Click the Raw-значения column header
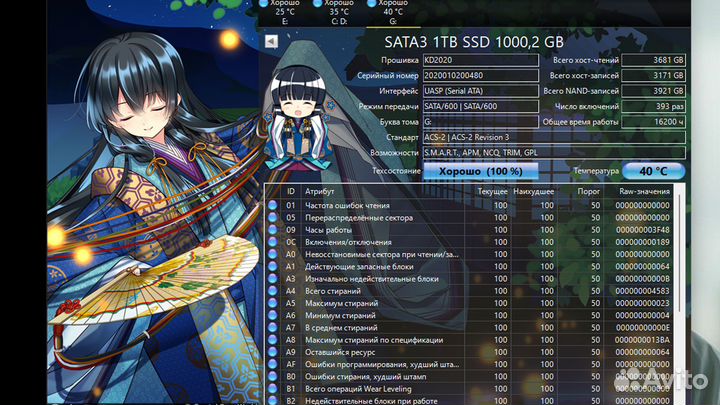The height and width of the screenshot is (405, 720). pos(644,191)
